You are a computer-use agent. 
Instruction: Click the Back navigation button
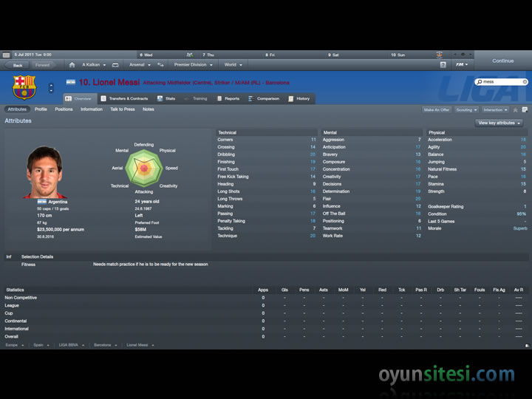coord(16,65)
